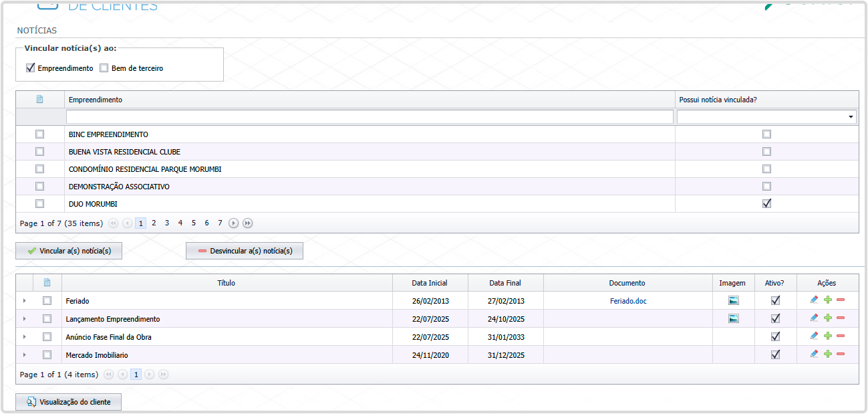Click Vincular a(s) notícia(s) button

tap(69, 251)
